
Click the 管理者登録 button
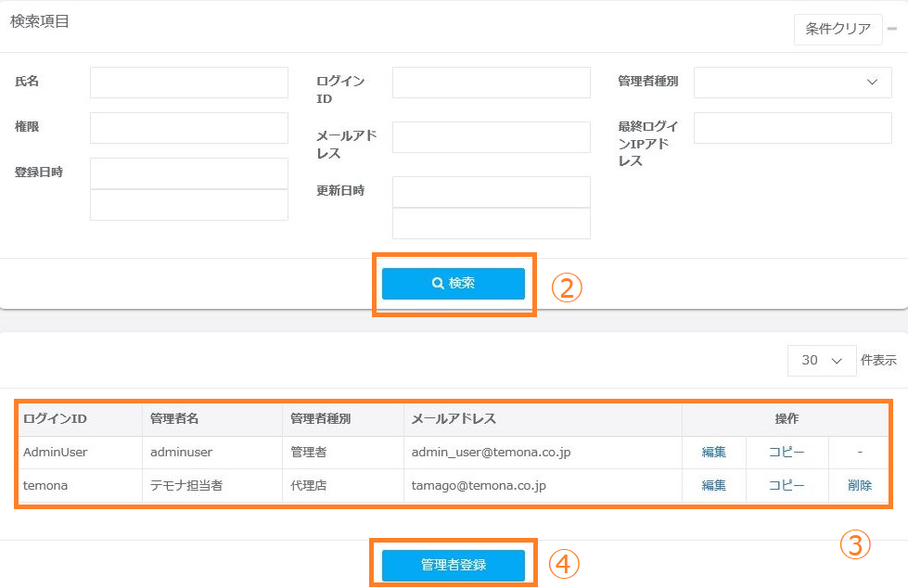point(454,565)
